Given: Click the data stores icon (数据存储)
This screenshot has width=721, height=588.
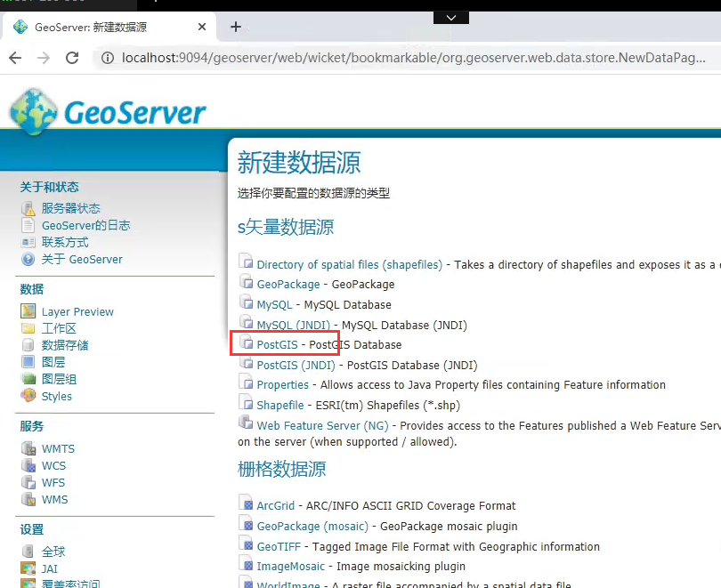Looking at the screenshot, I should (28, 345).
